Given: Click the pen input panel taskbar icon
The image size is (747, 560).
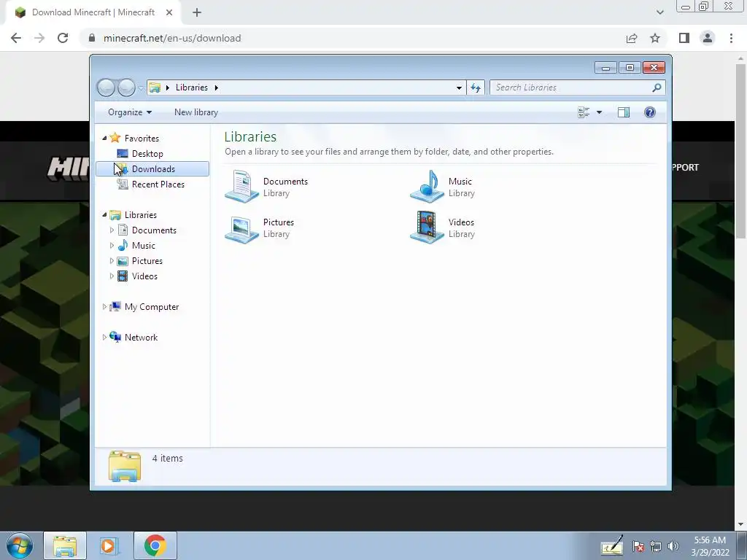Looking at the screenshot, I should (x=612, y=545).
